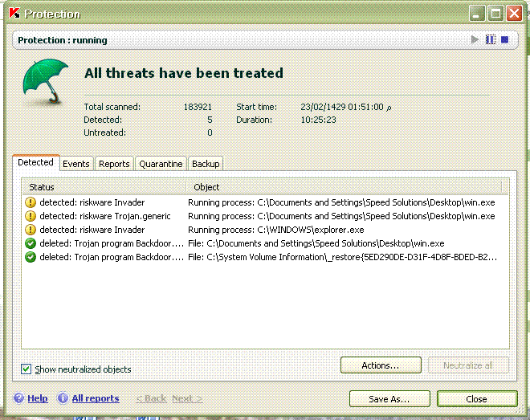530x420 pixels.
Task: Click the < Back navigation link
Action: (151, 398)
